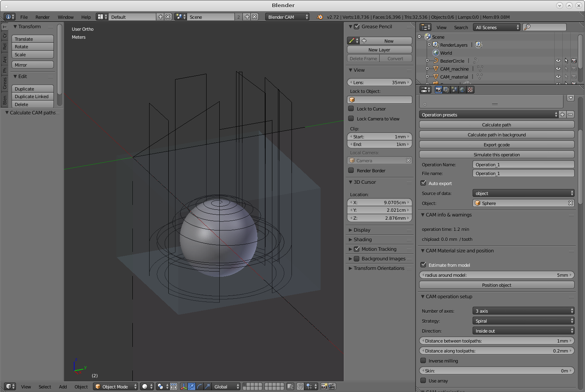Expand the Shading panel
Image resolution: width=585 pixels, height=392 pixels.
click(362, 240)
